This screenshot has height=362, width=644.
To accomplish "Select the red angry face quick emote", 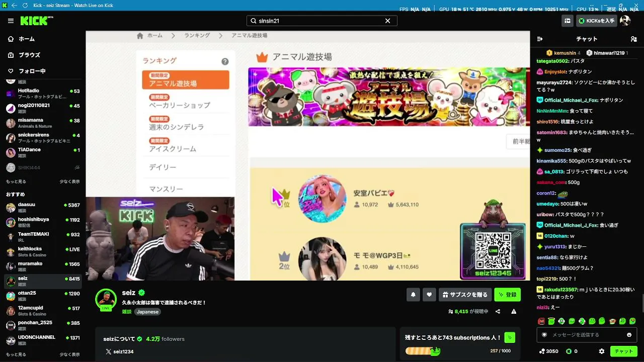I will click(x=541, y=321).
